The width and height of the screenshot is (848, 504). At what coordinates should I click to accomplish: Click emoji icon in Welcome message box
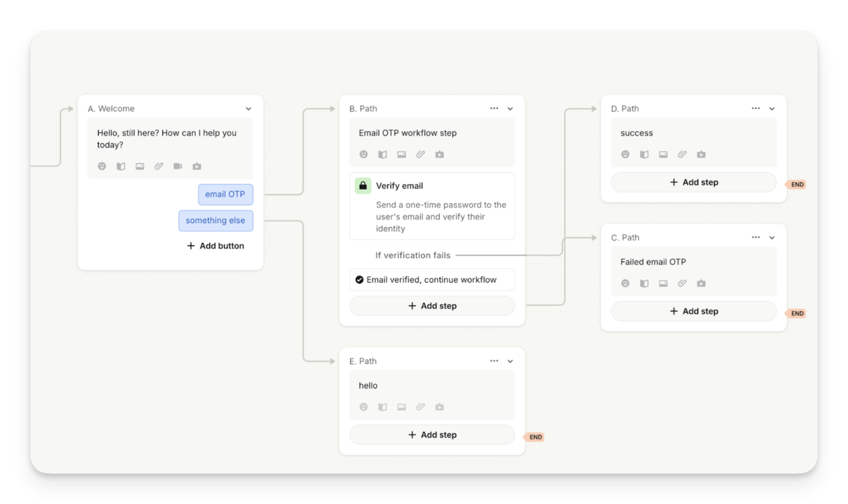102,166
